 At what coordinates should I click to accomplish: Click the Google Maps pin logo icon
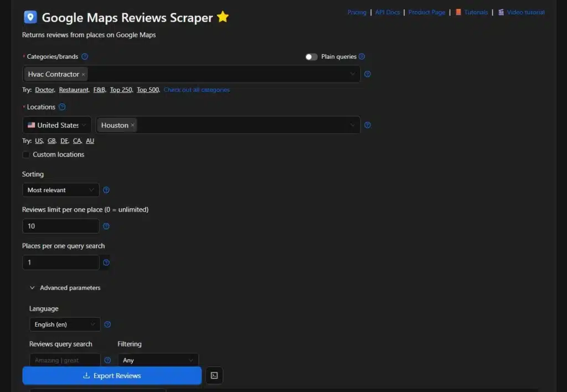tap(30, 17)
